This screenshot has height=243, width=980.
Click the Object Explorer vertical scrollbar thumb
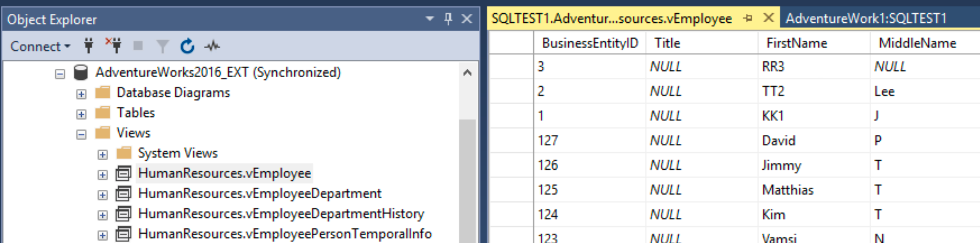pyautogui.click(x=467, y=180)
